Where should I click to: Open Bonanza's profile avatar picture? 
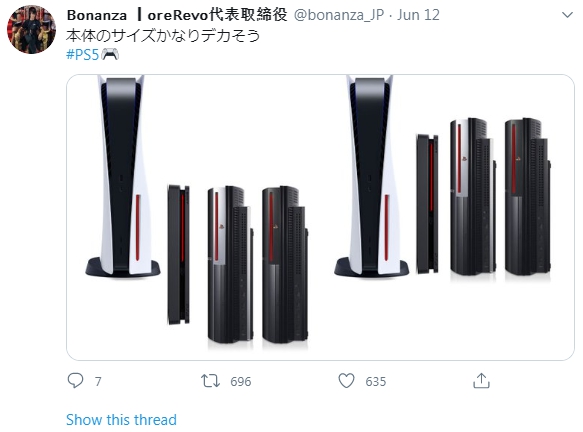coord(32,30)
